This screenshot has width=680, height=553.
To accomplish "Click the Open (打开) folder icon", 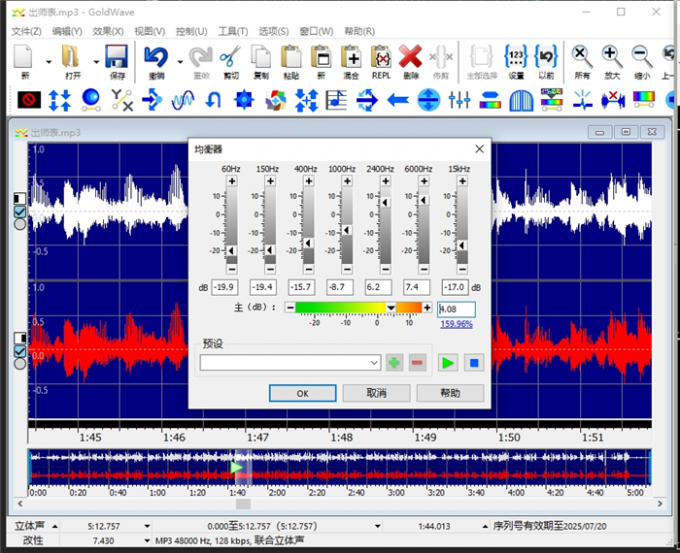I will pos(72,56).
